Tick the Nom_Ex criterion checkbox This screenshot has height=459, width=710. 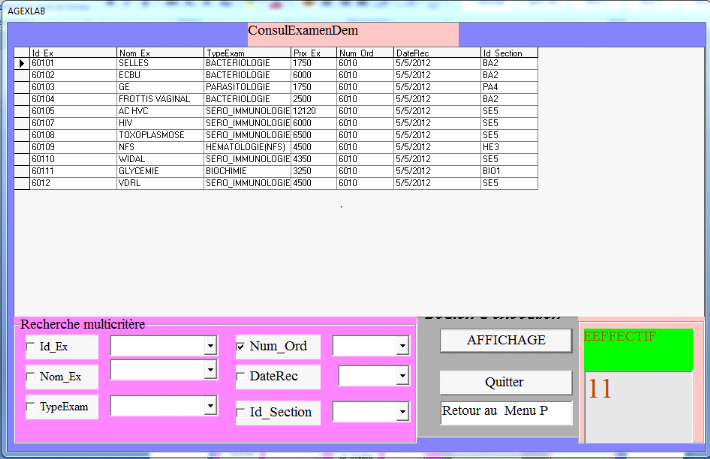click(x=31, y=377)
